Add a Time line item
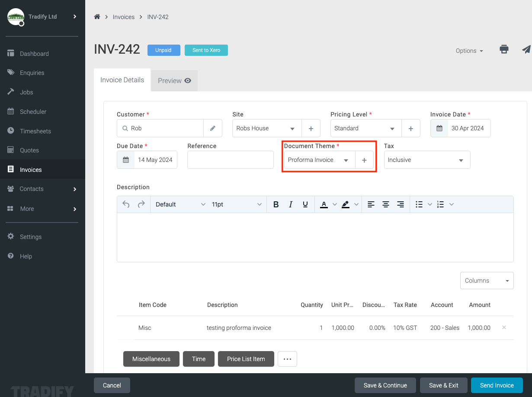 tap(199, 359)
